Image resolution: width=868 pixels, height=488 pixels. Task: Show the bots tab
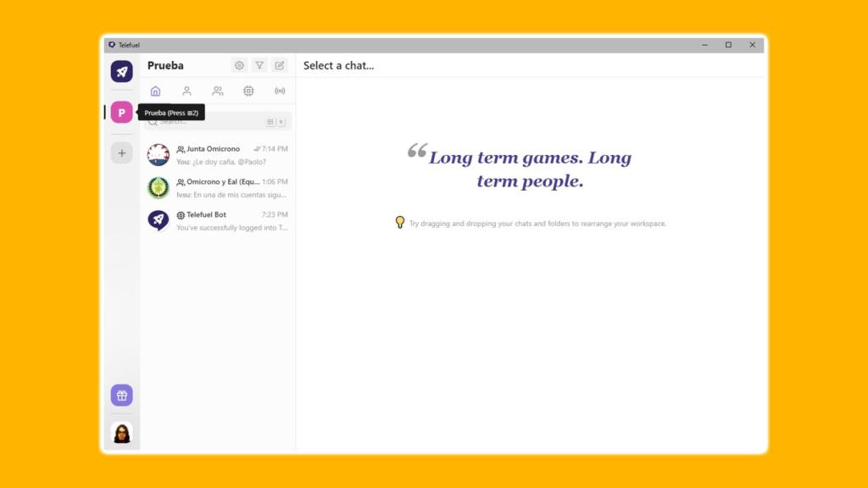pyautogui.click(x=248, y=91)
